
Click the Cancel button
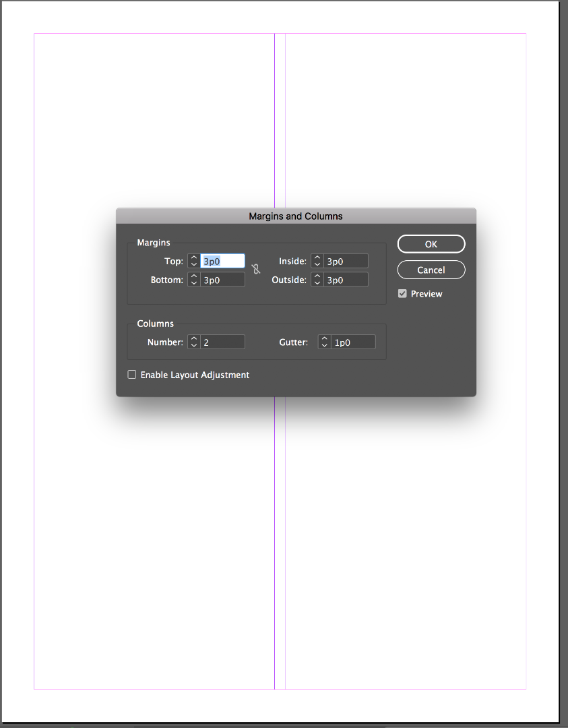pyautogui.click(x=431, y=270)
